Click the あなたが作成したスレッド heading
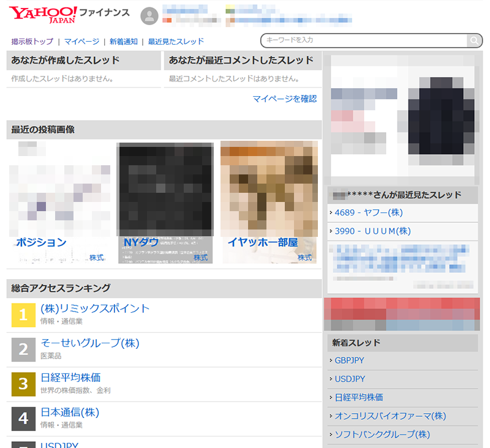 click(x=66, y=60)
